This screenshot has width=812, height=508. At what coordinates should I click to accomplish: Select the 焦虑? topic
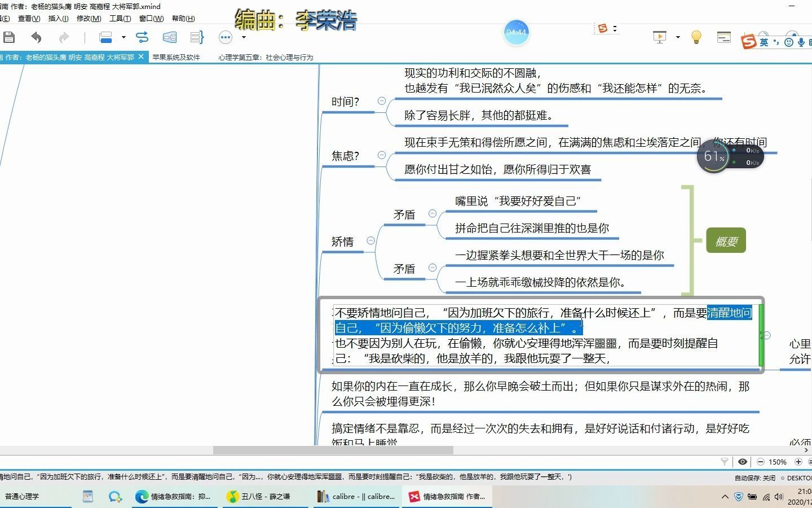[x=345, y=156]
